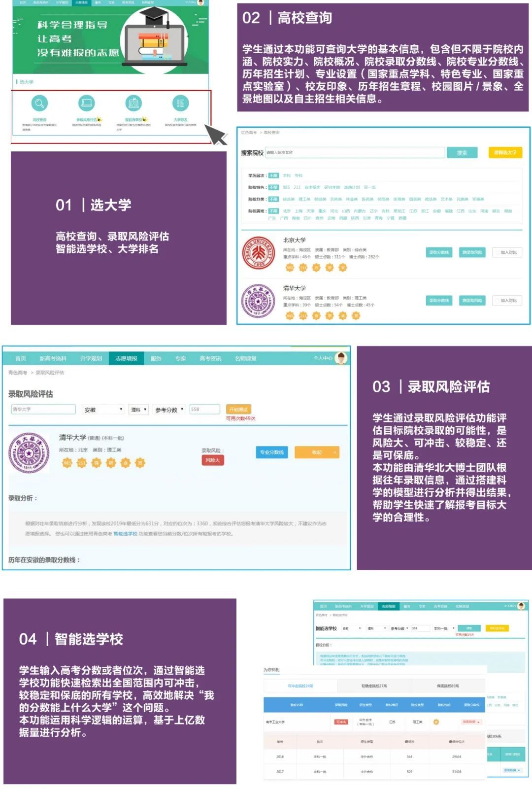Switch to 可冲击院校24所 tab

coord(300,686)
